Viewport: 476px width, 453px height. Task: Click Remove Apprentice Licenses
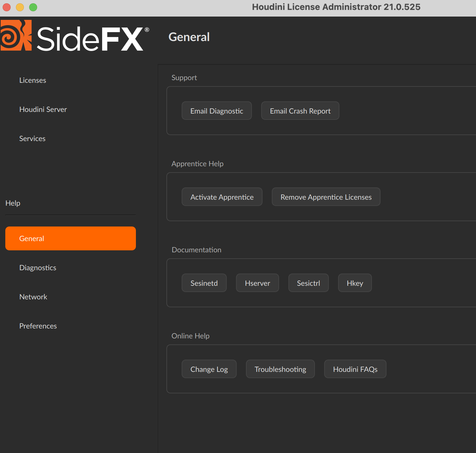click(326, 197)
